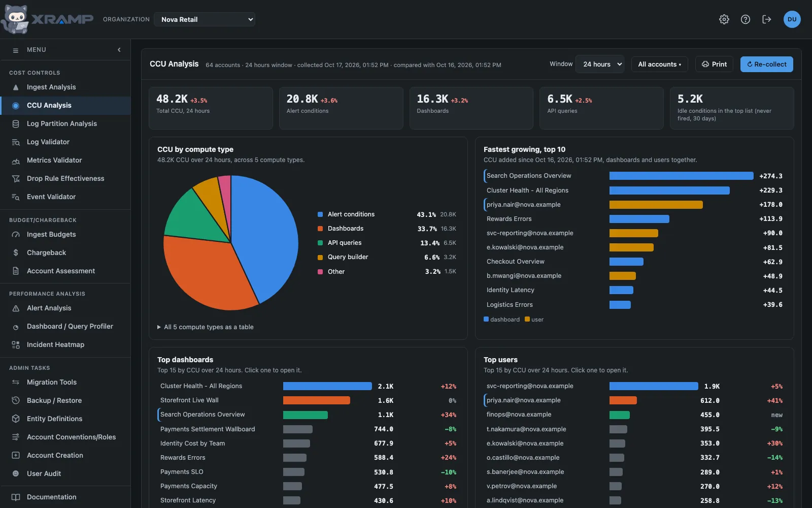Click Payments Settlement Wallboard row
Screen dimensions: 812x508
[308, 429]
